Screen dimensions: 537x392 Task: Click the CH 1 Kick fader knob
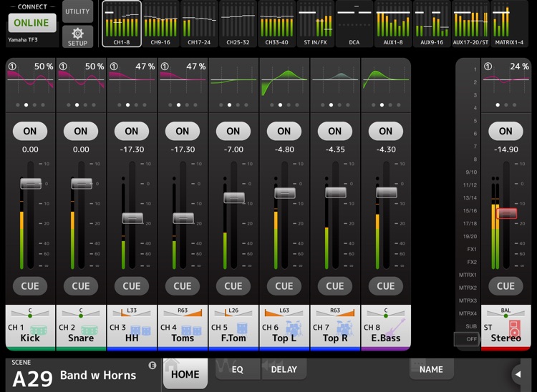(x=31, y=184)
